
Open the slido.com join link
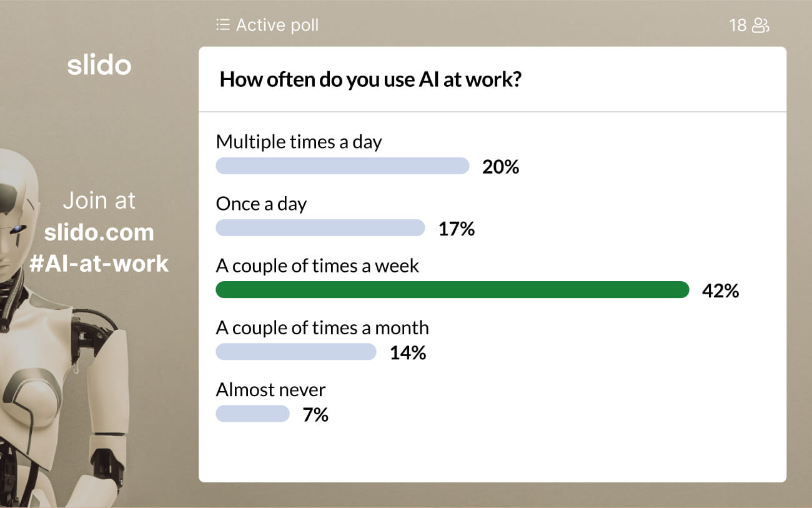coord(99,232)
